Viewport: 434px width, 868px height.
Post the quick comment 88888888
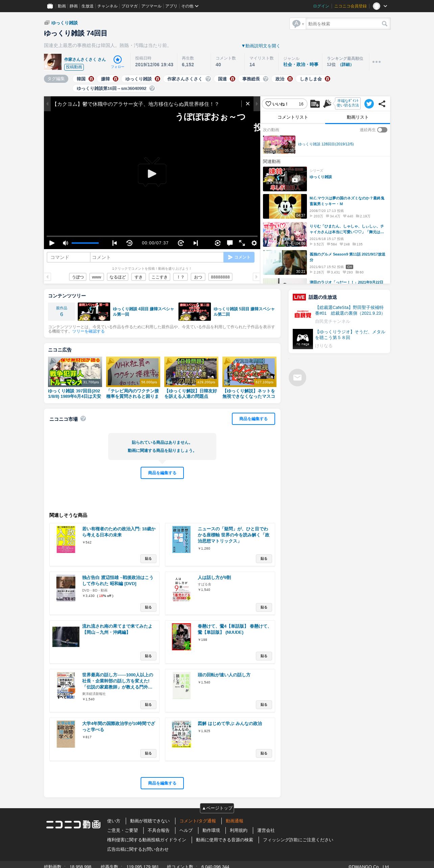pos(220,277)
